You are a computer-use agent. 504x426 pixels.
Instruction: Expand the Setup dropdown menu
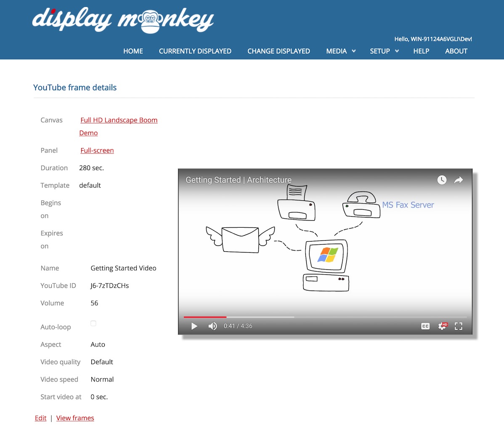pyautogui.click(x=384, y=51)
